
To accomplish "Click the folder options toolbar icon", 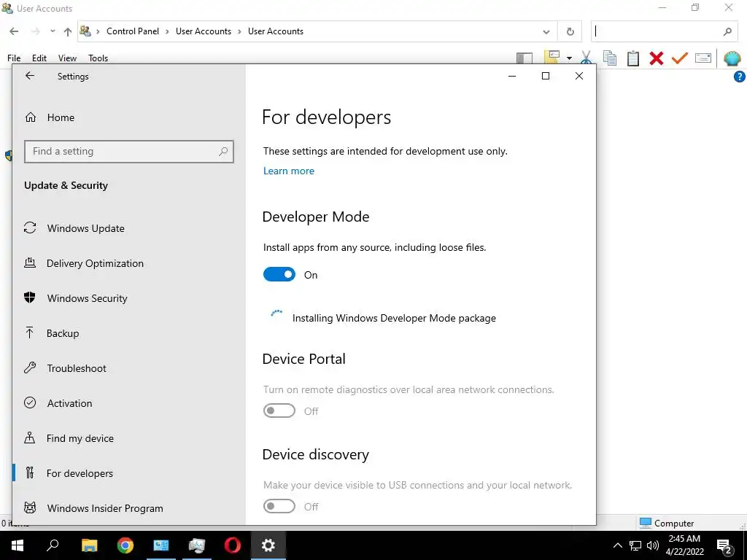I will [552, 58].
